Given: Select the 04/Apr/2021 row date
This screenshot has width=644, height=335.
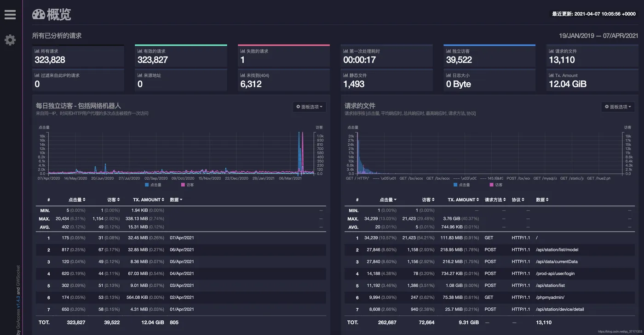Looking at the screenshot, I should click(x=182, y=273).
